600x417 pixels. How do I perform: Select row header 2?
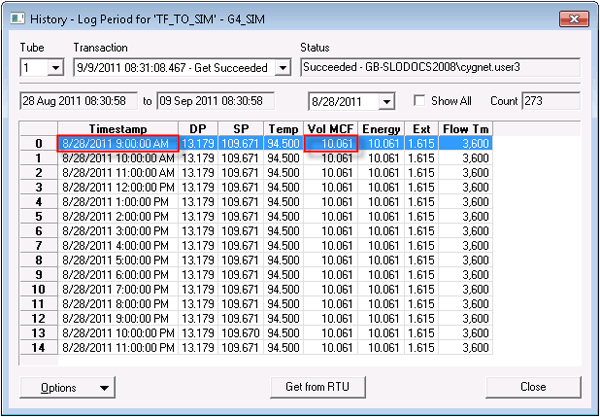point(39,173)
